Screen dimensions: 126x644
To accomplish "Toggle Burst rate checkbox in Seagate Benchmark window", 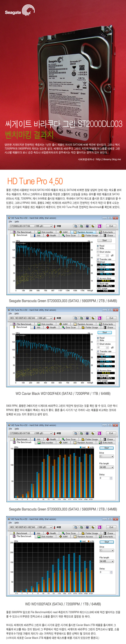I will point(98,283).
